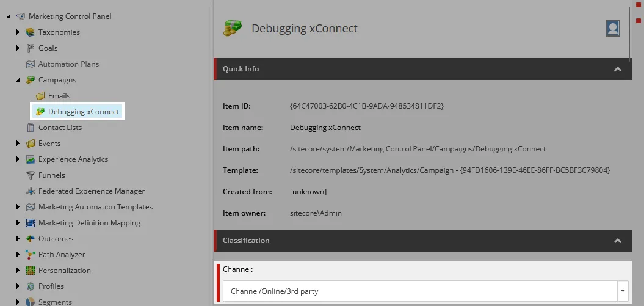Expand the Goals tree node
The height and width of the screenshot is (306, 644).
coord(18,48)
